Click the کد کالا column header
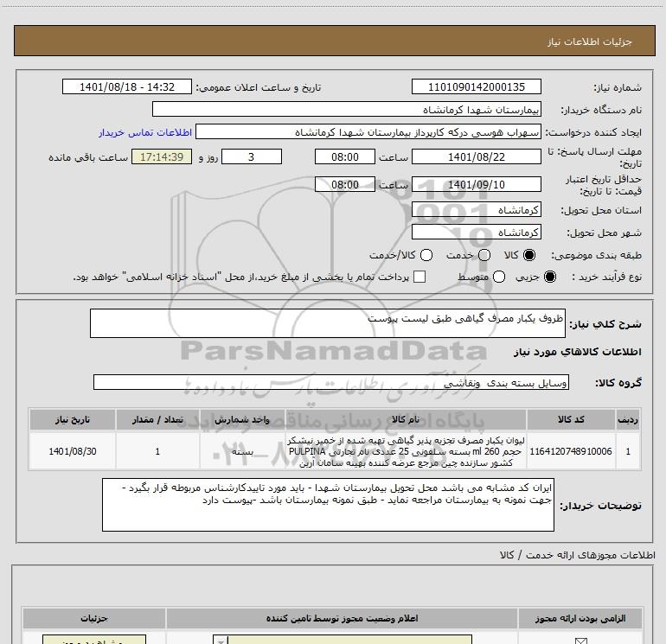Screen dimensions: 666x644 (x=571, y=419)
